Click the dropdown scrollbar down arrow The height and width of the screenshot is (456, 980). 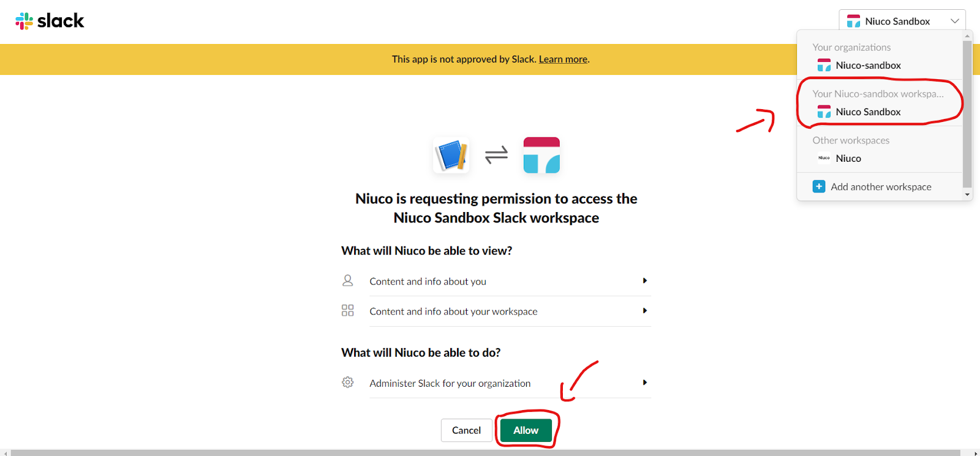[967, 195]
